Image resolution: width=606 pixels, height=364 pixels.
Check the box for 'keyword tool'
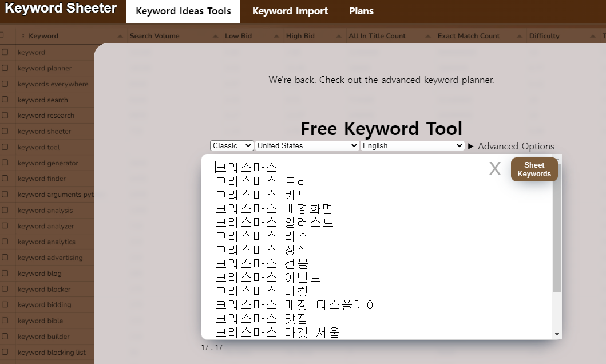(x=5, y=147)
